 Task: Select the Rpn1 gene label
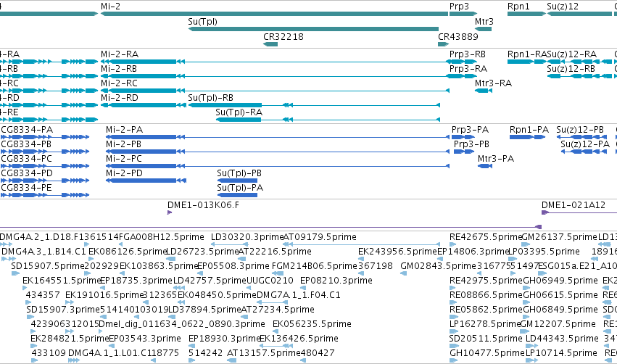(518, 7)
